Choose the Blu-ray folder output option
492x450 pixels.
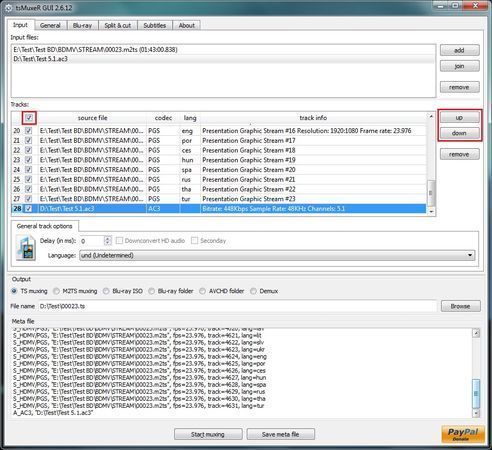(151, 291)
